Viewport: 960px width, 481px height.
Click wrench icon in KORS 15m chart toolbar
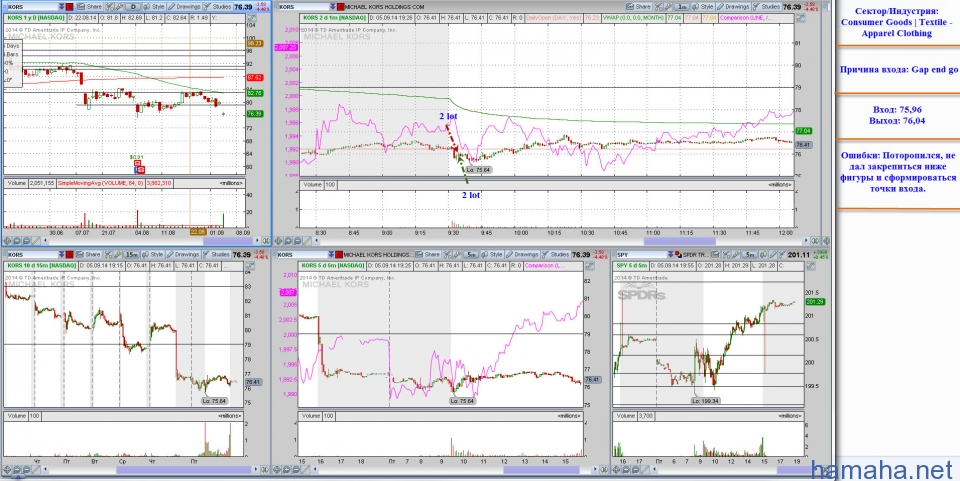tap(118, 255)
